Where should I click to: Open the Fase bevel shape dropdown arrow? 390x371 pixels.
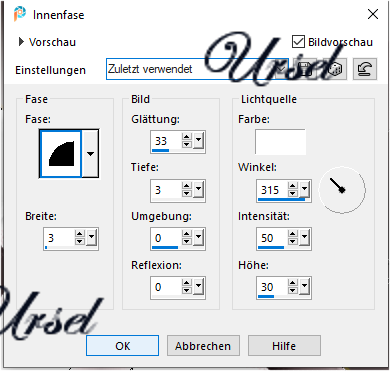point(90,154)
